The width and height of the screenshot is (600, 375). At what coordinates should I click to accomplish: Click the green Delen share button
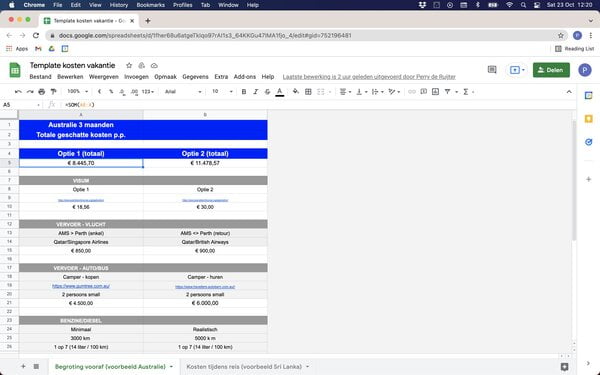551,70
